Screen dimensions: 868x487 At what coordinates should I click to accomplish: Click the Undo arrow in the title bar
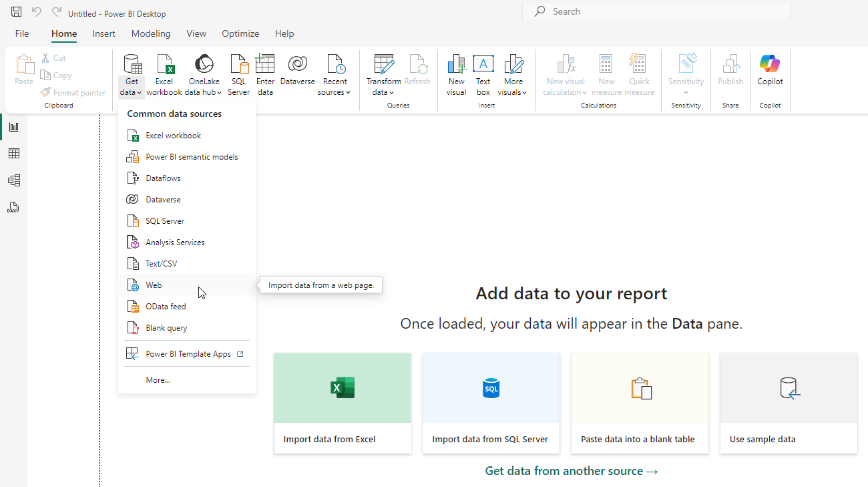coord(37,12)
